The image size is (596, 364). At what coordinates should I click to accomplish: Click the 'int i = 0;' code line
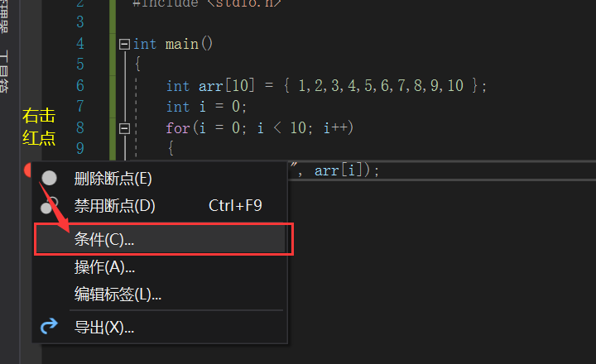point(206,107)
